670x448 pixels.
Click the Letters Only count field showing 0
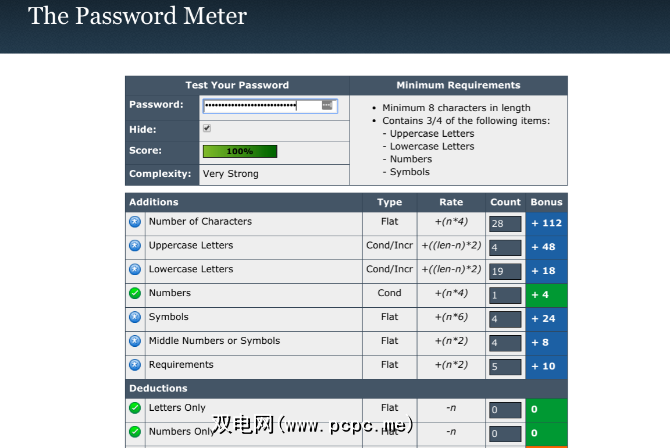505,410
